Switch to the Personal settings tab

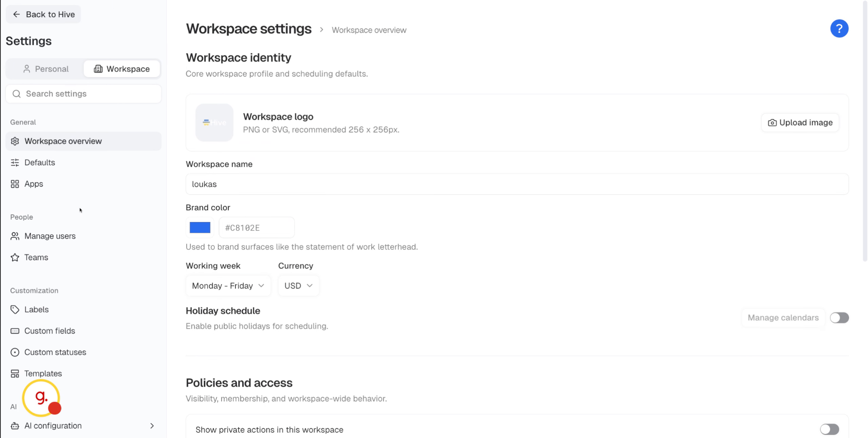click(x=45, y=69)
